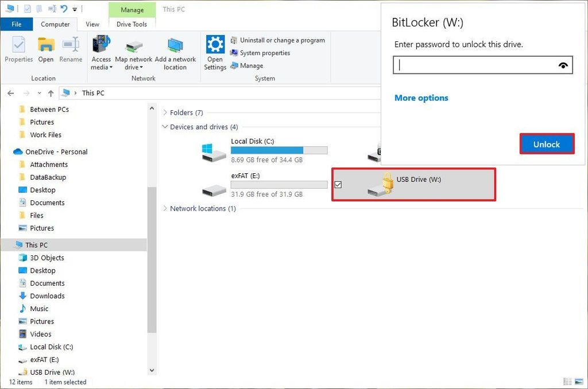
Task: Open More options in the BitLocker prompt
Action: click(x=421, y=98)
